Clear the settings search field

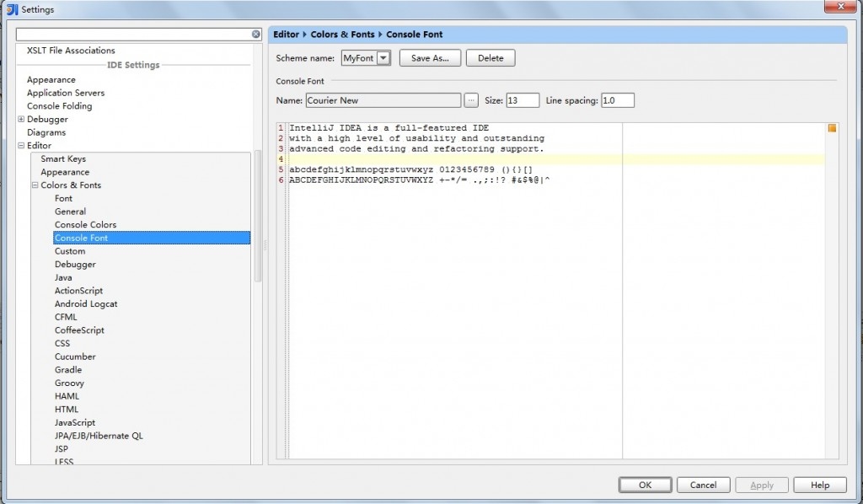click(256, 34)
